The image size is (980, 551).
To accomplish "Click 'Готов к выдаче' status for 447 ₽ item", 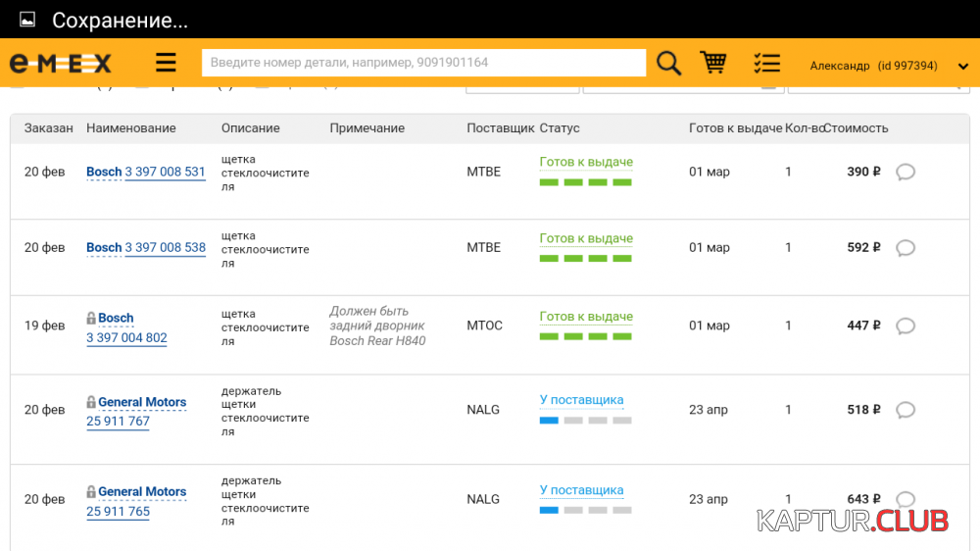I will (586, 317).
